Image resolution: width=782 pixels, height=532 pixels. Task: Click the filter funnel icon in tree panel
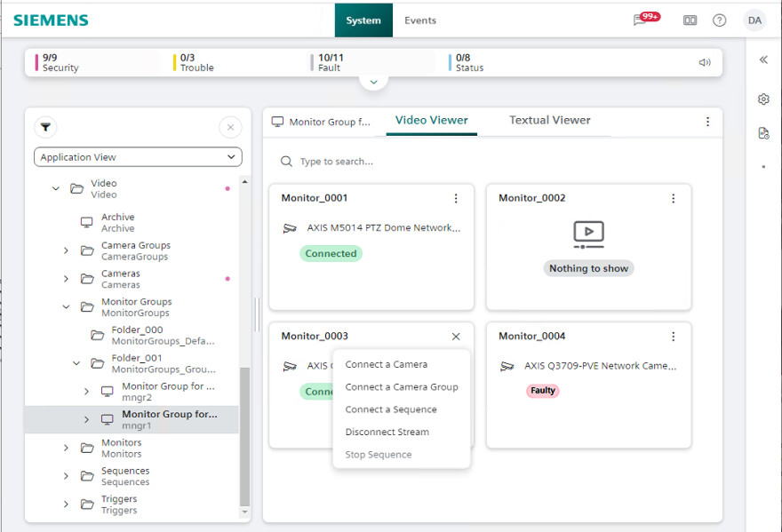coord(45,128)
